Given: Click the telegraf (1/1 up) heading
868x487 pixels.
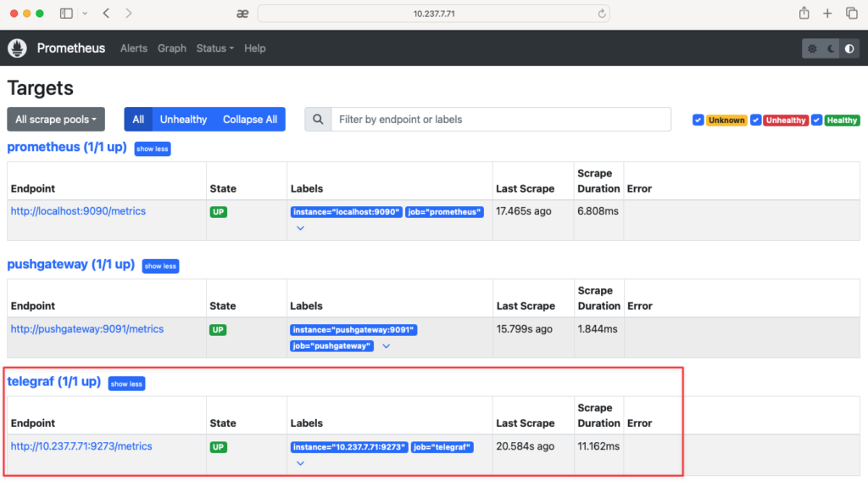Looking at the screenshot, I should click(x=53, y=382).
